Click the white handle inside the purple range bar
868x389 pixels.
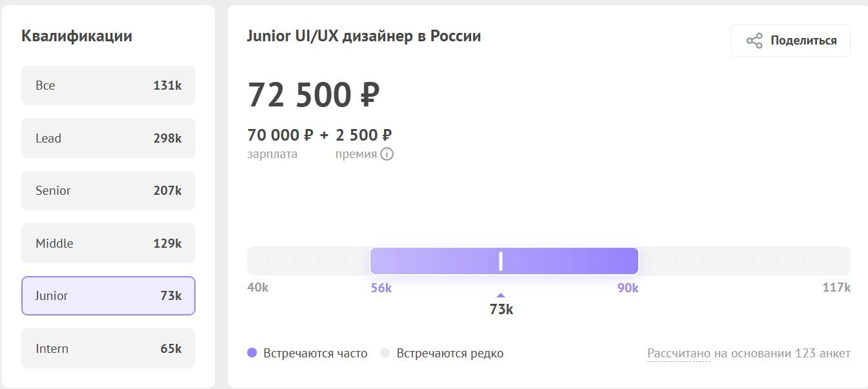tap(500, 261)
